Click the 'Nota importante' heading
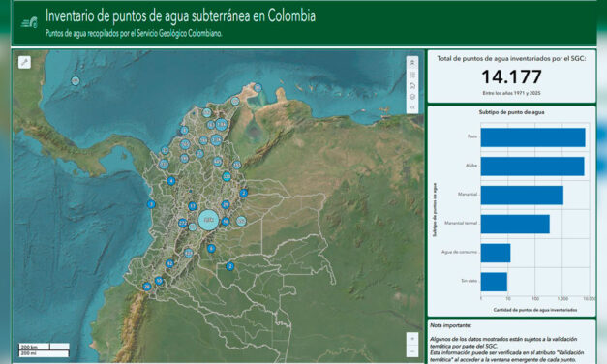This screenshot has width=607, height=364. tap(450, 325)
